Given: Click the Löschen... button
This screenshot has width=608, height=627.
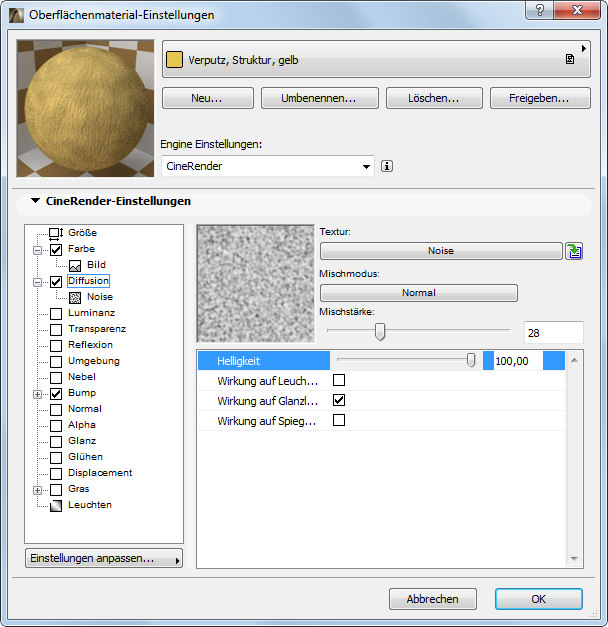Looking at the screenshot, I should click(434, 98).
